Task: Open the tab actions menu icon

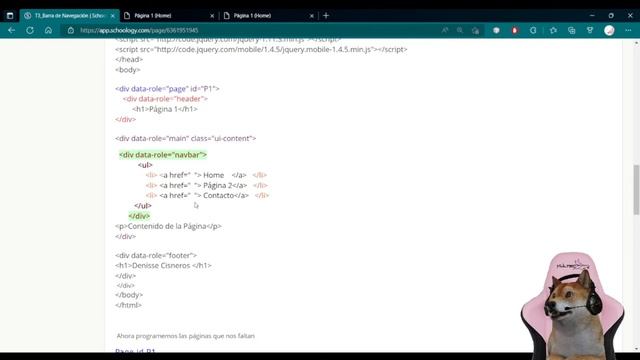Action: click(10, 16)
